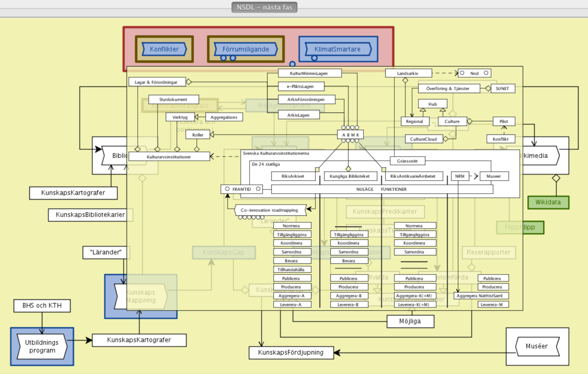Open the green Wikidata box
Image resolution: width=588 pixels, height=374 pixels.
548,202
